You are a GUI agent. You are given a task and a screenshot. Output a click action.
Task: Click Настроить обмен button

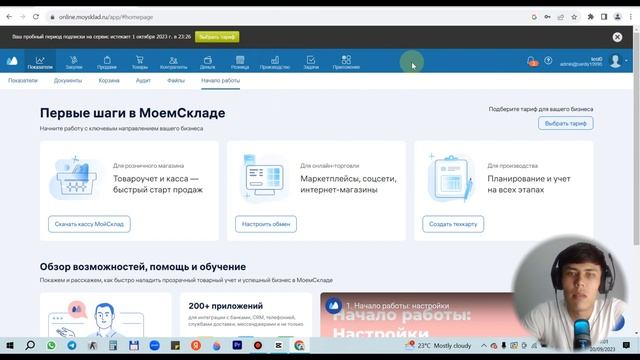(266, 224)
